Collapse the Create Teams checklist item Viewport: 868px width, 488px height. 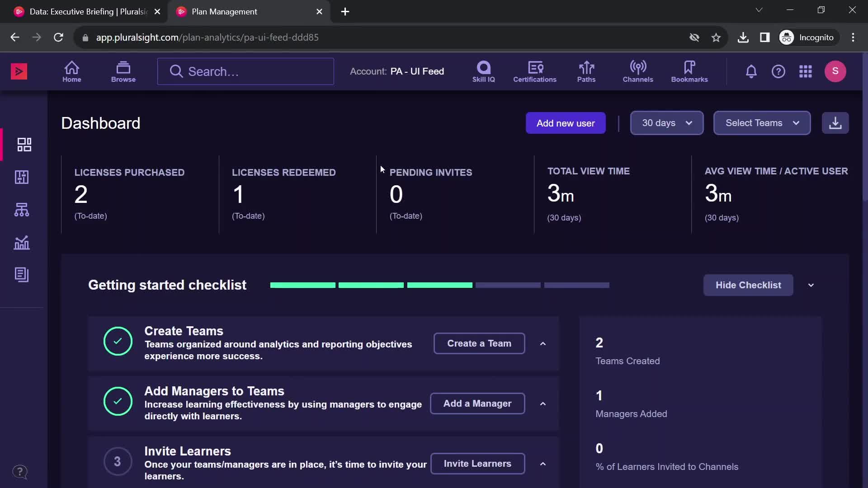point(542,344)
